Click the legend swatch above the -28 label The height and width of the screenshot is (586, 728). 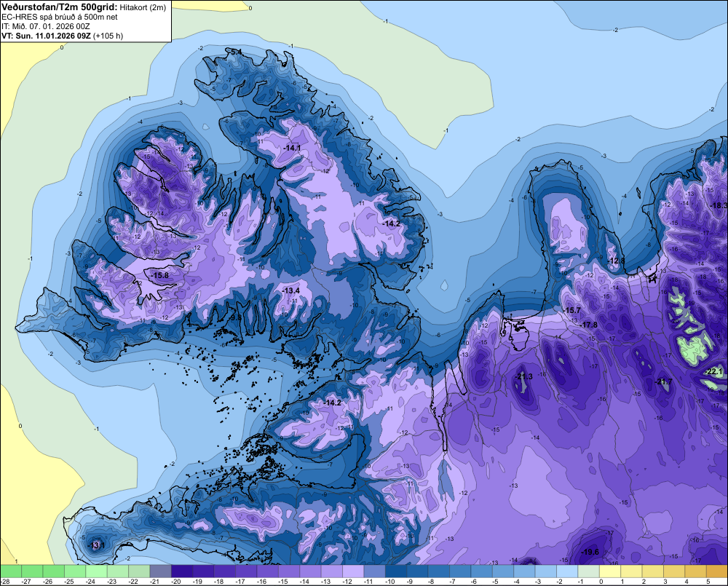coord(11,571)
